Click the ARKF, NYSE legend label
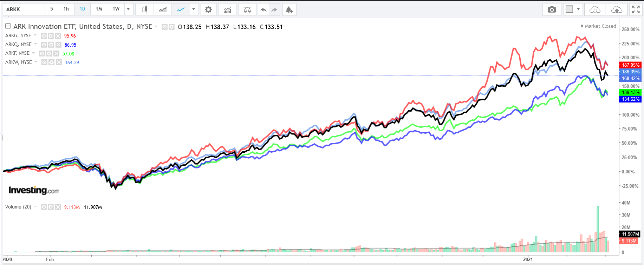 click(x=17, y=53)
